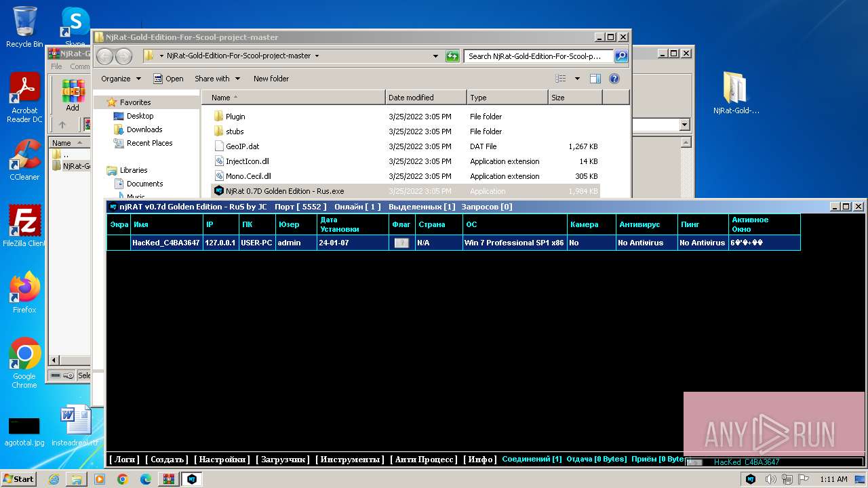Click the network tray icon
Screen dimensions: 868x488
pos(787,479)
